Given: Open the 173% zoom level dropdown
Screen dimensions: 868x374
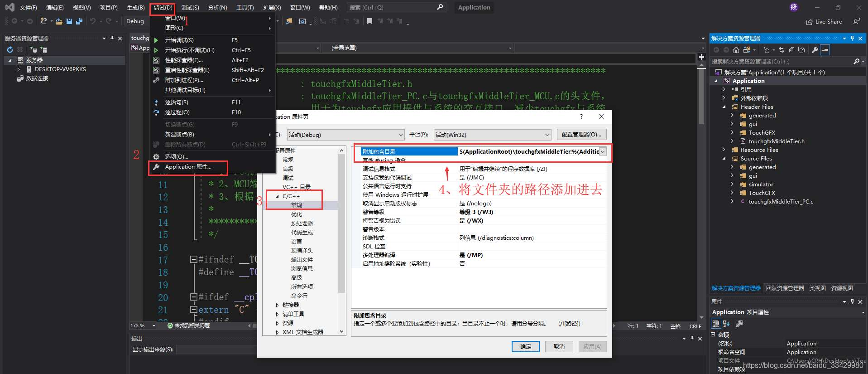Looking at the screenshot, I should (x=154, y=325).
